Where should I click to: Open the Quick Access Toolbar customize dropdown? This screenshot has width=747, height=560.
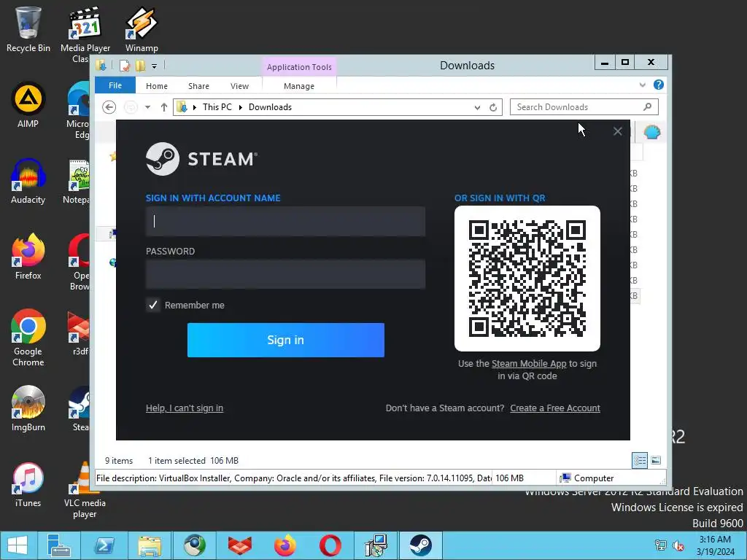[x=155, y=66]
